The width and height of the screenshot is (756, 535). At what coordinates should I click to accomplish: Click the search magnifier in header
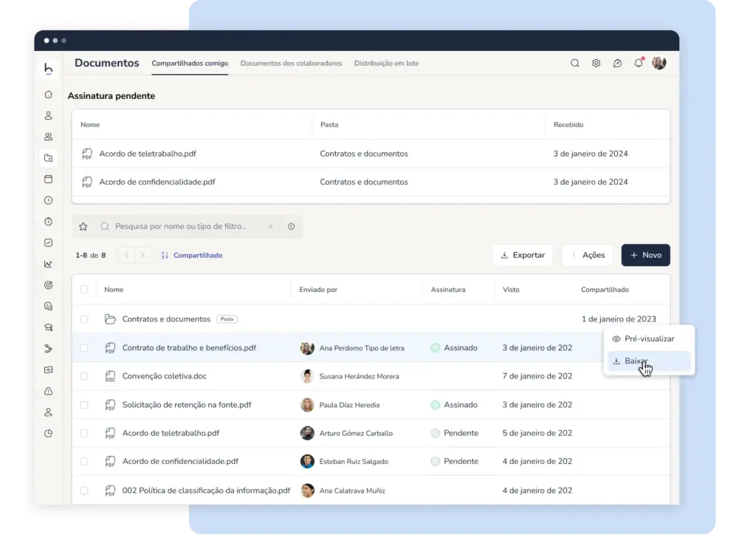click(x=574, y=64)
